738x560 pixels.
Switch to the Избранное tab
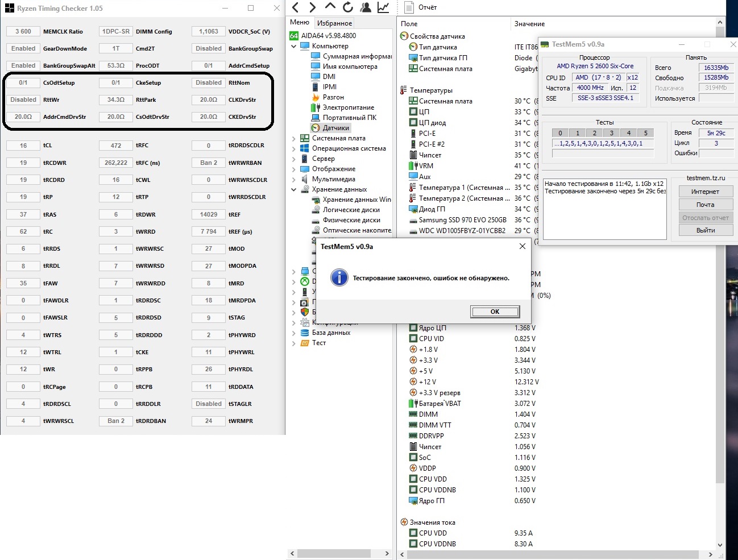click(334, 23)
